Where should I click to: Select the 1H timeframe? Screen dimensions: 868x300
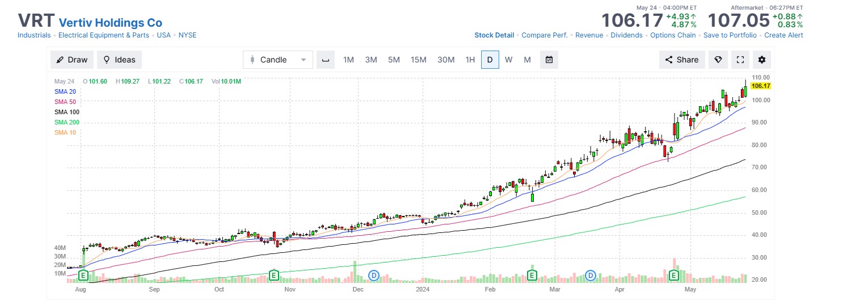[x=470, y=60]
